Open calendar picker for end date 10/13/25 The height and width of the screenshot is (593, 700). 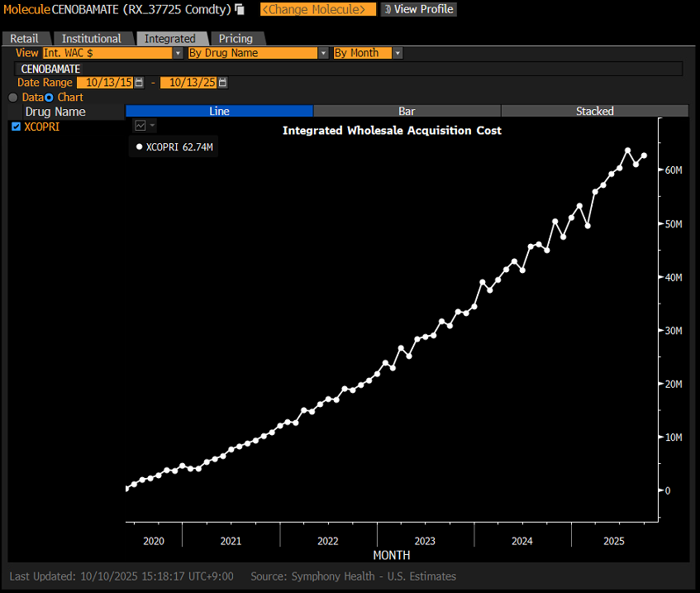click(x=222, y=82)
